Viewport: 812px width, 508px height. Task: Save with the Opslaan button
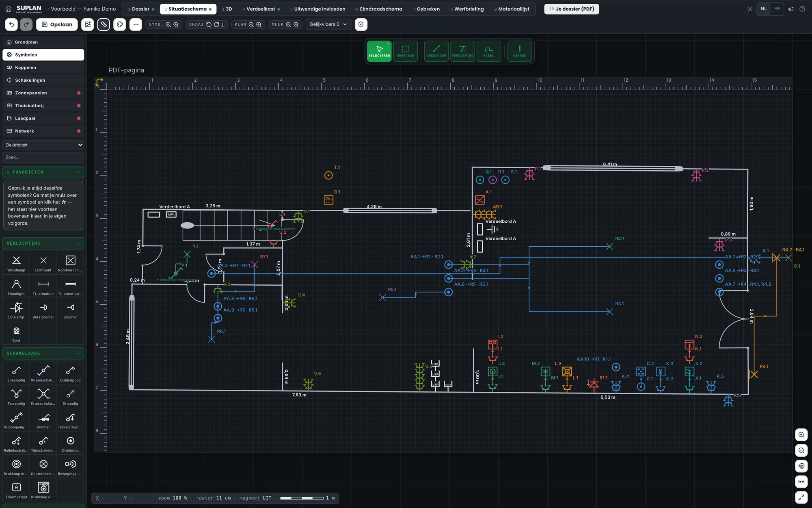coord(57,24)
